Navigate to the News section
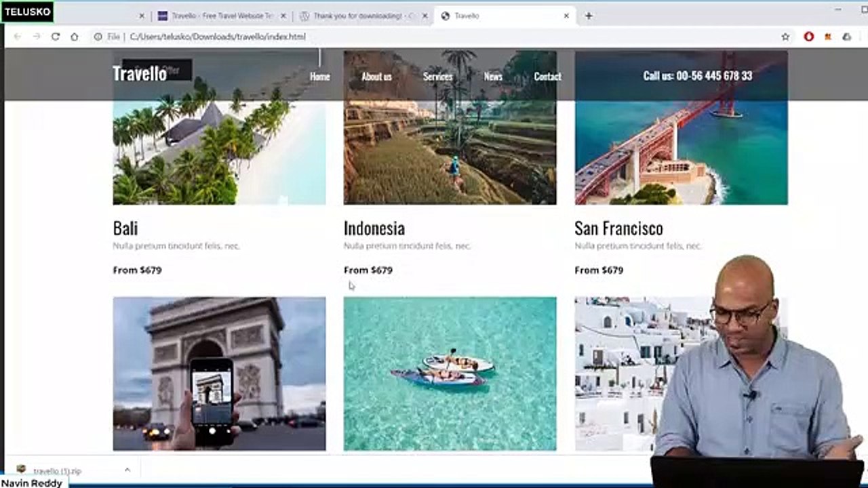The width and height of the screenshot is (868, 488). coord(493,77)
